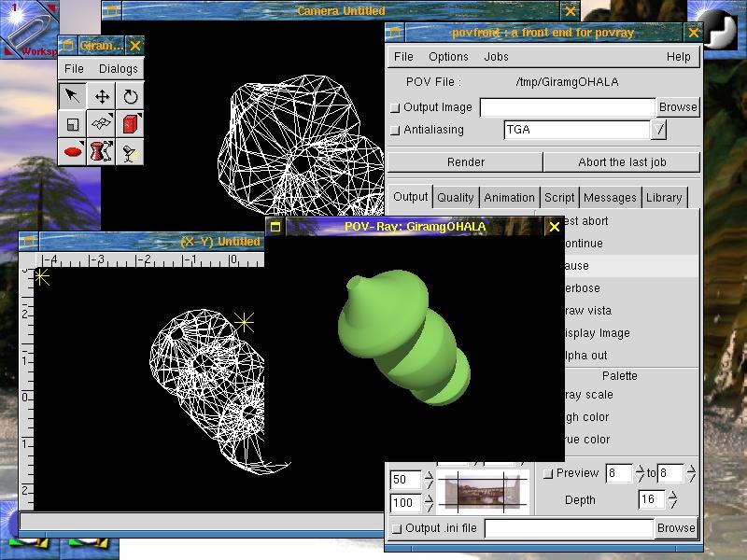Click the light source lamp tool
This screenshot has width=747, height=560.
pos(131,152)
